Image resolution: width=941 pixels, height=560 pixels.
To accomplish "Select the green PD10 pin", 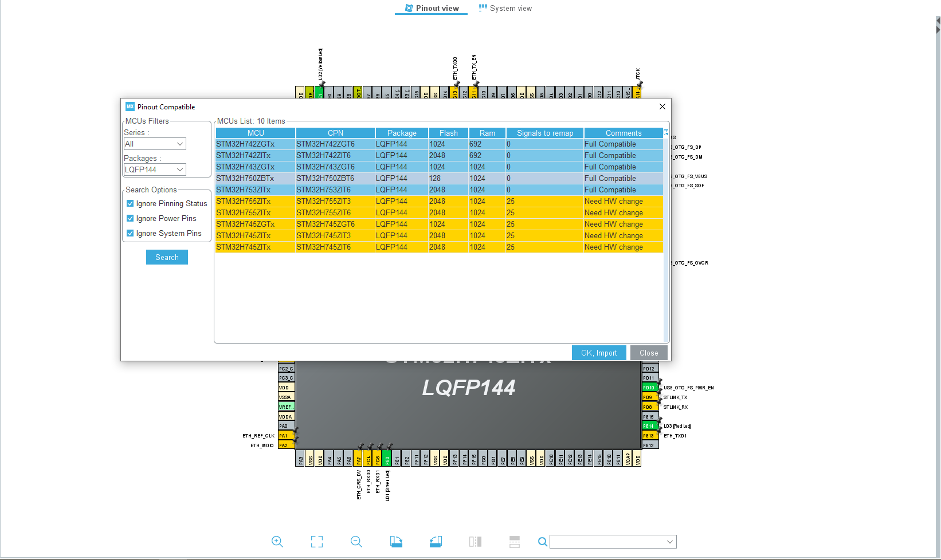I will [650, 388].
